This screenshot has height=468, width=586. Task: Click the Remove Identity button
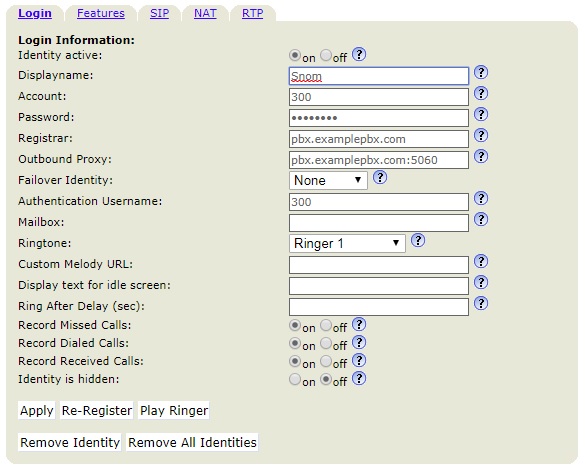[x=70, y=442]
